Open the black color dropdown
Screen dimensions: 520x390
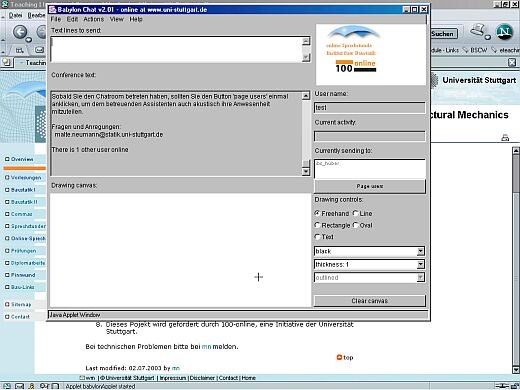[x=369, y=251]
